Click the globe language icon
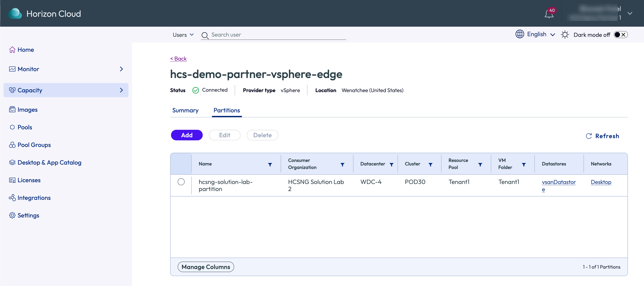 tap(520, 34)
